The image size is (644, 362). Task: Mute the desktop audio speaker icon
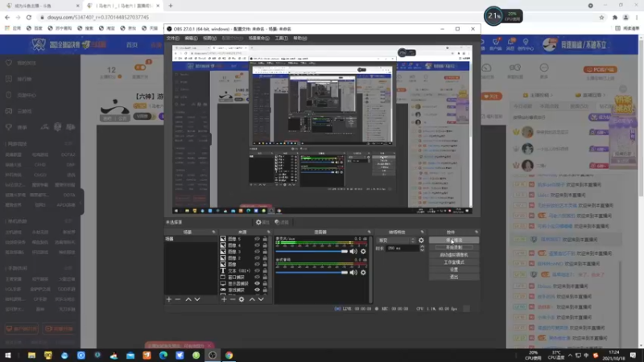[353, 272]
